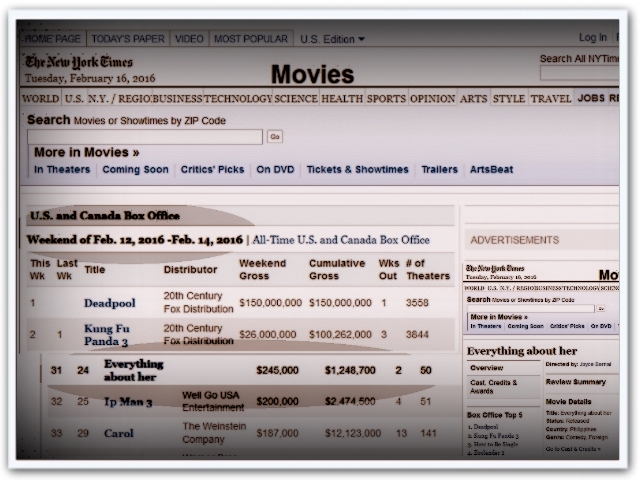The width and height of the screenshot is (640, 480).
Task: Click The New York Times logo
Action: coord(77,62)
